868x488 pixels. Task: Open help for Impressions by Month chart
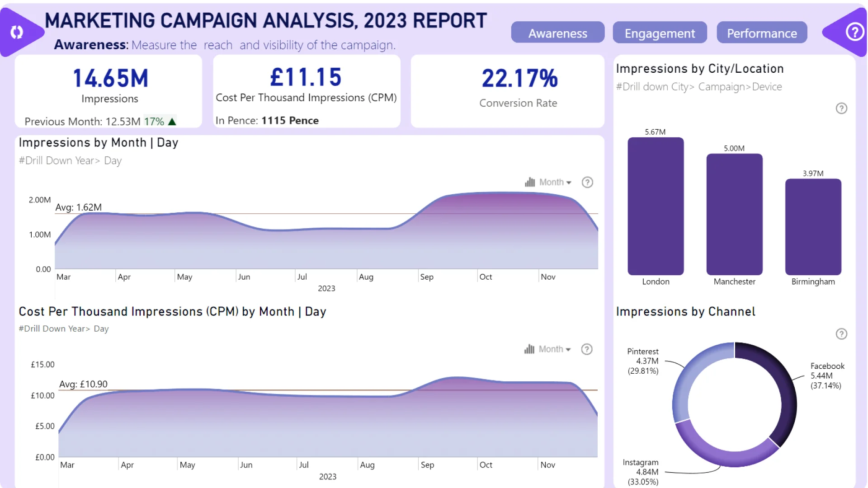(587, 182)
